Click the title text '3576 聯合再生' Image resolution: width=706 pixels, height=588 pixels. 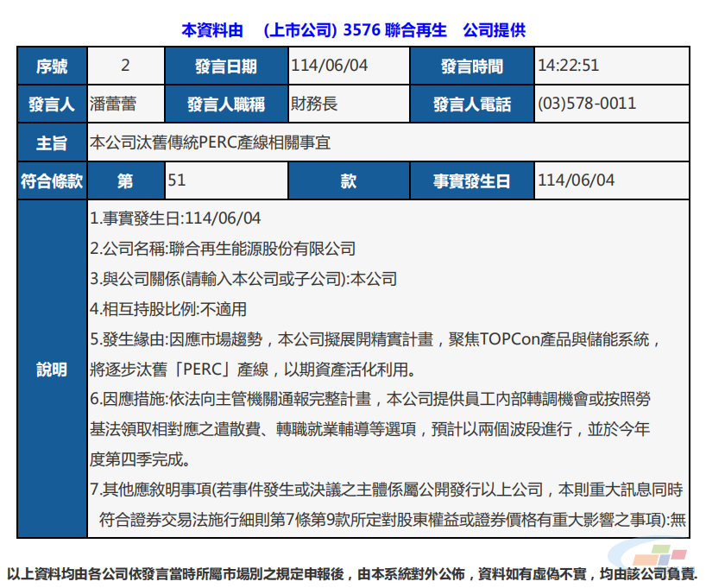pos(395,30)
